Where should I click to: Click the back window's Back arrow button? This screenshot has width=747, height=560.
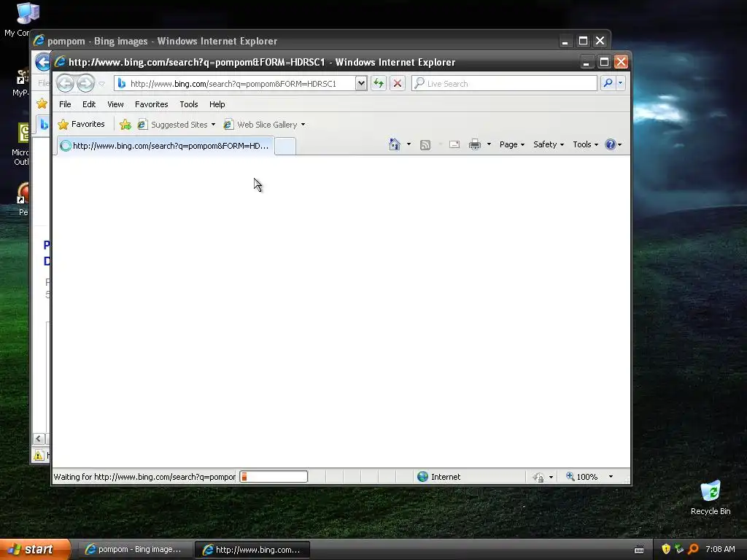(42, 62)
